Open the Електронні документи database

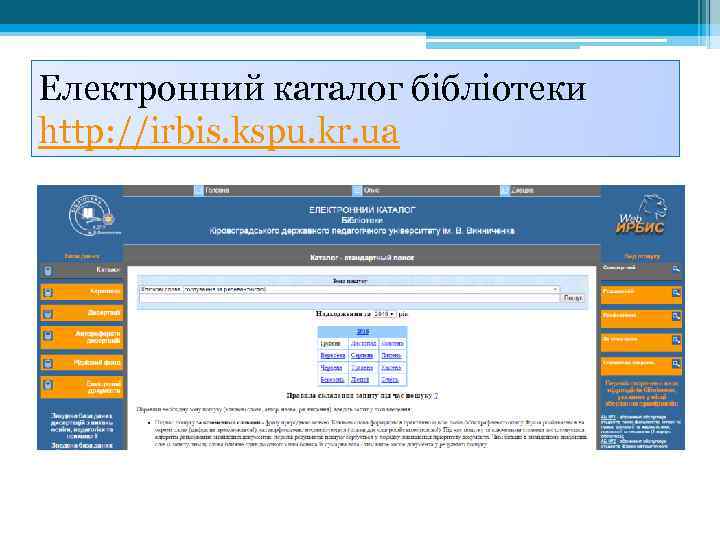tap(82, 387)
